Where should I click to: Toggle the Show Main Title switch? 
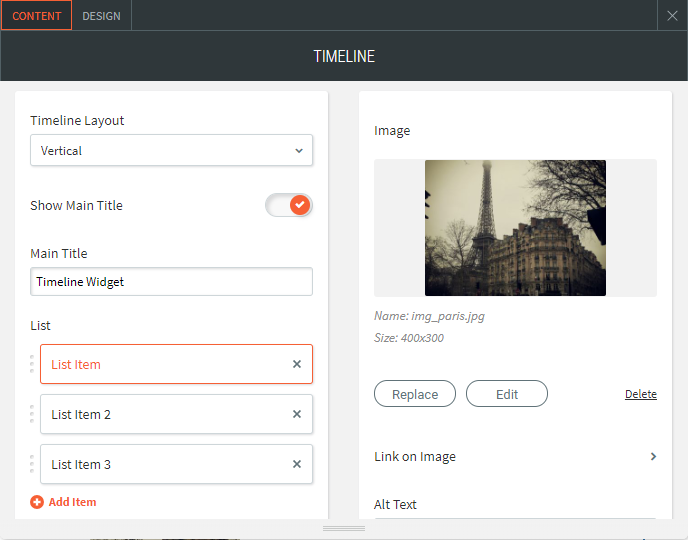point(289,205)
